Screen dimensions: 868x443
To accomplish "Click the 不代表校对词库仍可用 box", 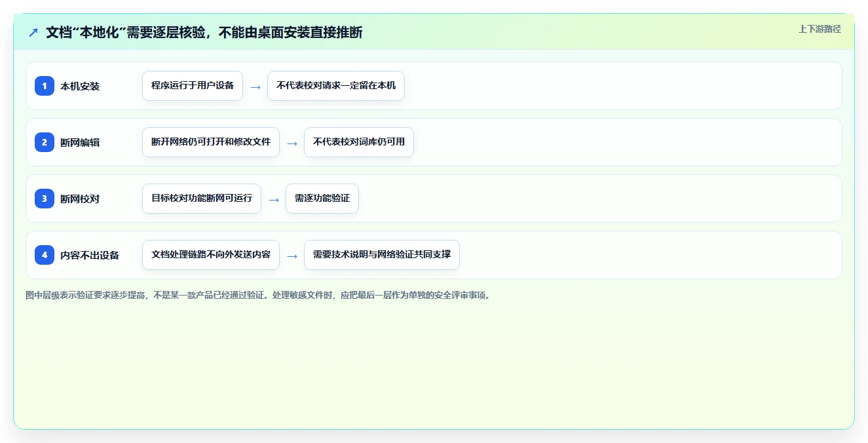I will [359, 142].
